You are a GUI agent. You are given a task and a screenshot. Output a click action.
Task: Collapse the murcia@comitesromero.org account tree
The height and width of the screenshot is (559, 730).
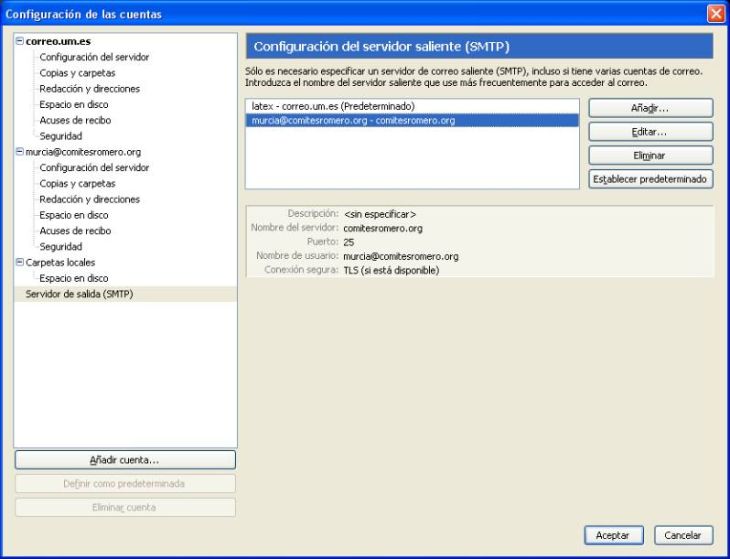pyautogui.click(x=20, y=152)
